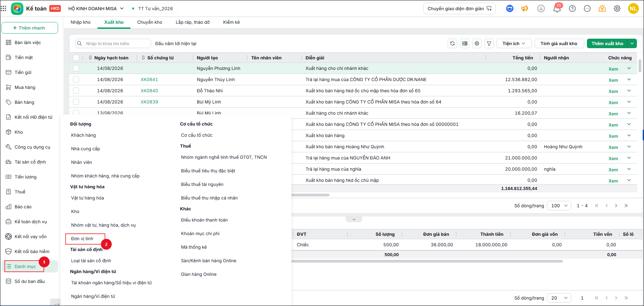
Task: Click Chuyển giao diện đơn giản button
Action: [x=460, y=8]
